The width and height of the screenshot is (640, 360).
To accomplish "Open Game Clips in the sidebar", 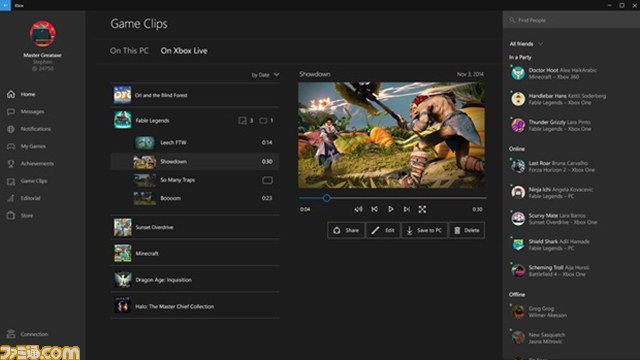I will click(x=27, y=181).
